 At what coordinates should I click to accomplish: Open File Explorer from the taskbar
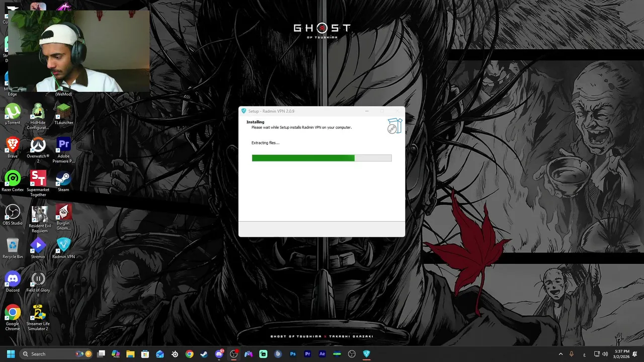pos(130,354)
